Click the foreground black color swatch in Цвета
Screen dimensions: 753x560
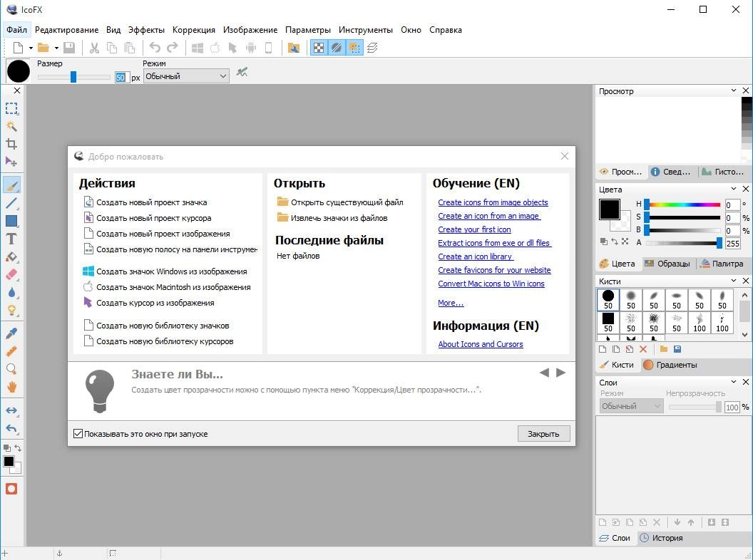tap(609, 209)
